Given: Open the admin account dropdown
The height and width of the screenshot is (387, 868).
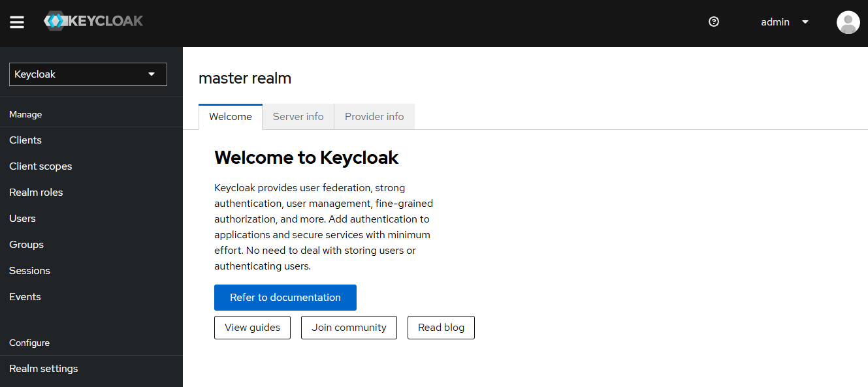Looking at the screenshot, I should 784,22.
